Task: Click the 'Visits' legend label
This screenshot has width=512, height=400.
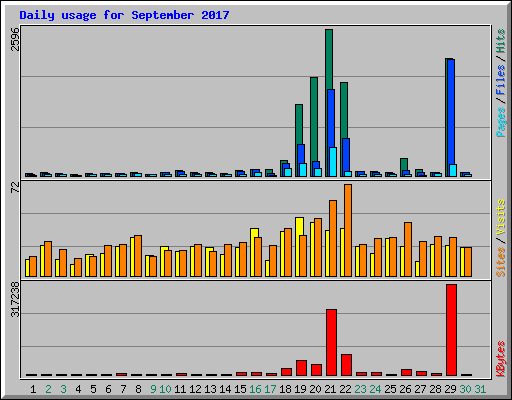Action: (500, 218)
